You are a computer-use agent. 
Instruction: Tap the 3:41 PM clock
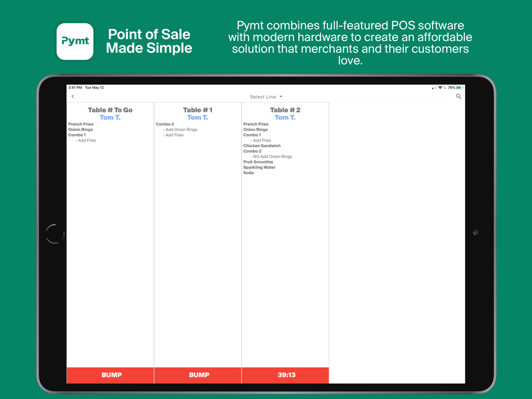point(75,88)
